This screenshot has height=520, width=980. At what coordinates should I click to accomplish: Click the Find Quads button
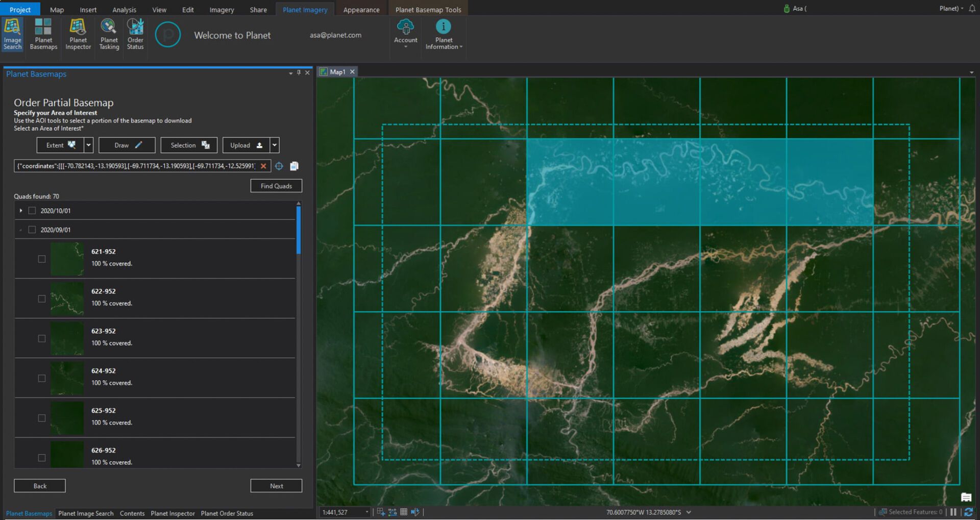click(276, 186)
